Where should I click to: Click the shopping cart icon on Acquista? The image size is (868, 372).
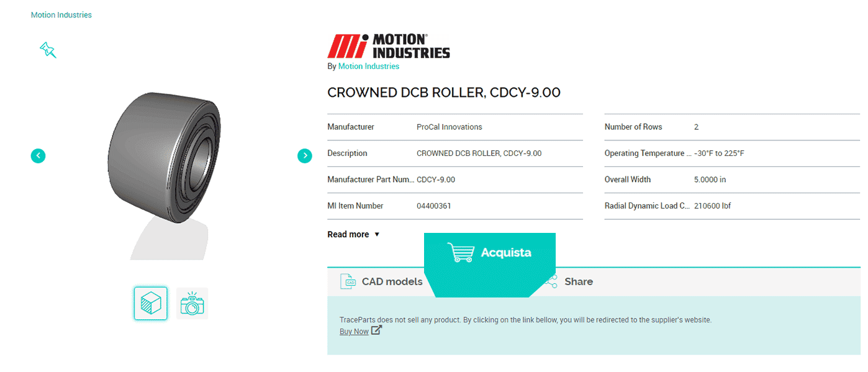point(460,252)
